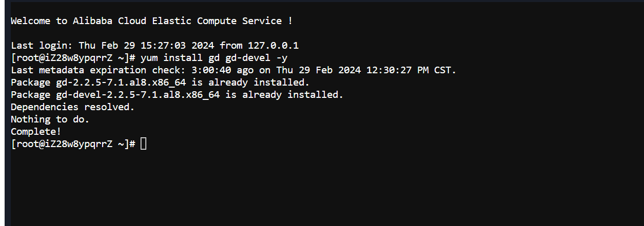644x226 pixels.
Task: Click the first "[root@iZ28w8ypqrrZ ~]#" prompt before yum
Action: pyautogui.click(x=73, y=58)
